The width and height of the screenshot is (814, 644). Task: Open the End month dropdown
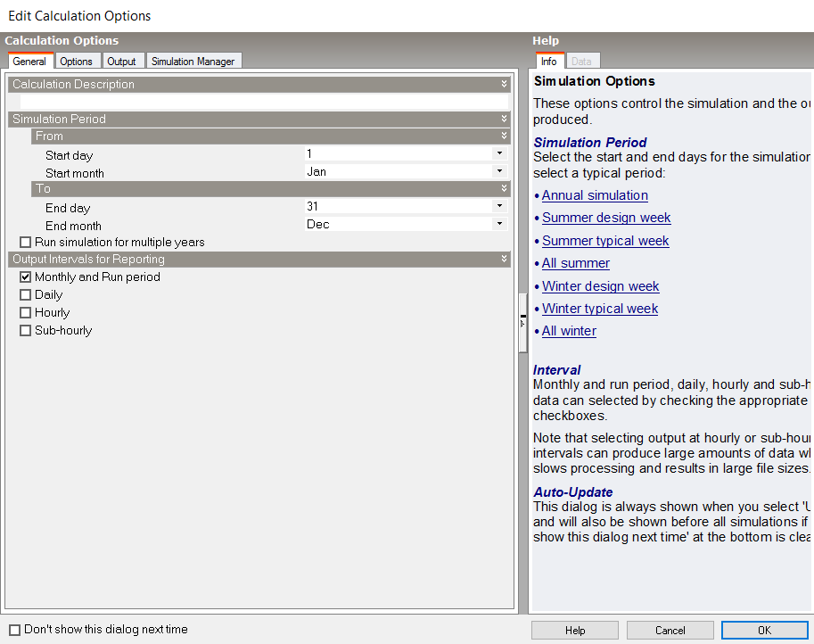pyautogui.click(x=499, y=224)
